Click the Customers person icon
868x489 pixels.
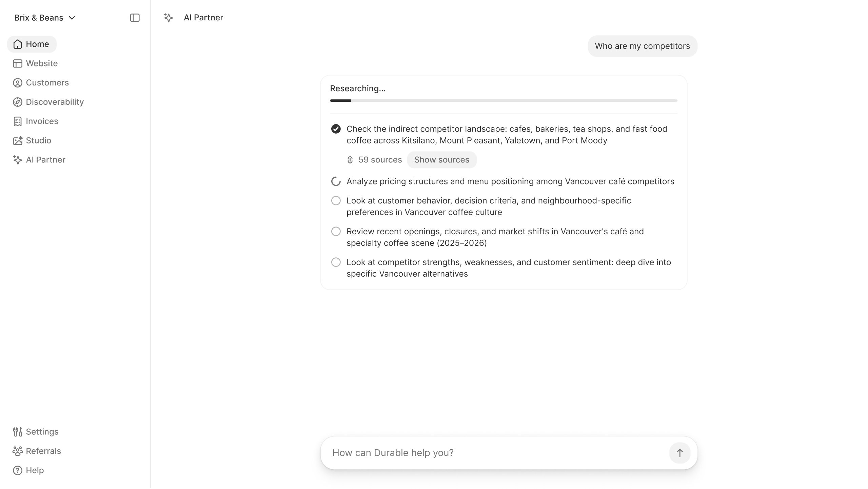click(18, 83)
